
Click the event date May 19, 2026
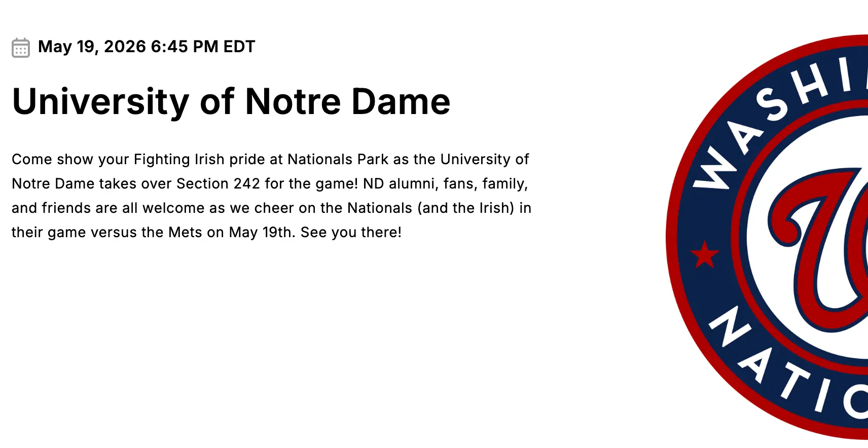pyautogui.click(x=92, y=47)
